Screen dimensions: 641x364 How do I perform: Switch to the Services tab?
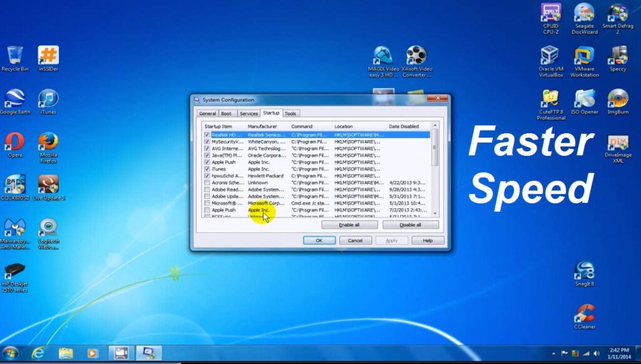tap(249, 114)
